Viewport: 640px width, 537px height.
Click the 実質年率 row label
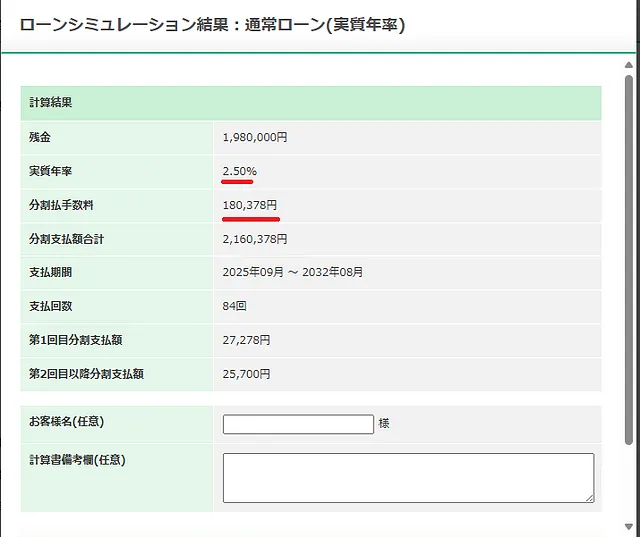50,171
